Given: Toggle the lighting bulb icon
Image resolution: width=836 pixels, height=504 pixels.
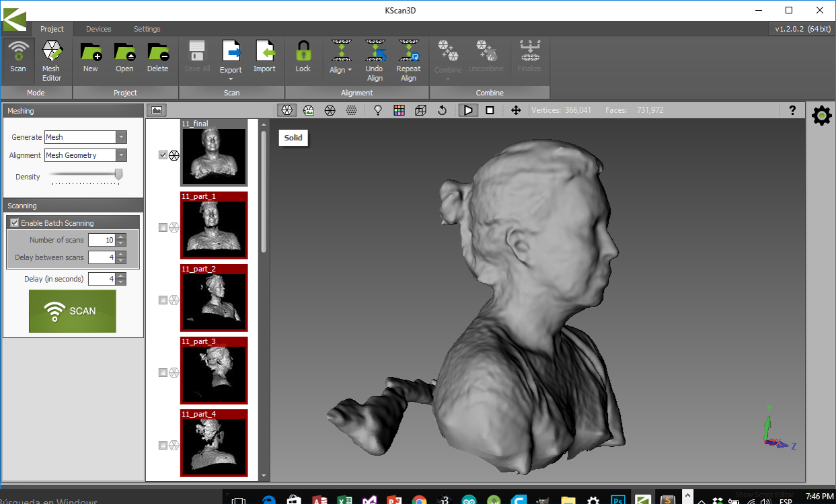Looking at the screenshot, I should 378,110.
